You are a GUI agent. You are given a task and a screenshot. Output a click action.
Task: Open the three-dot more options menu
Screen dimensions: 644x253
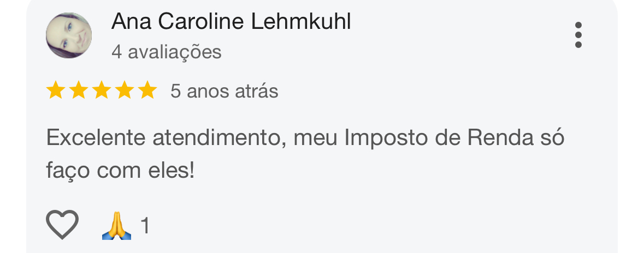coord(578,35)
